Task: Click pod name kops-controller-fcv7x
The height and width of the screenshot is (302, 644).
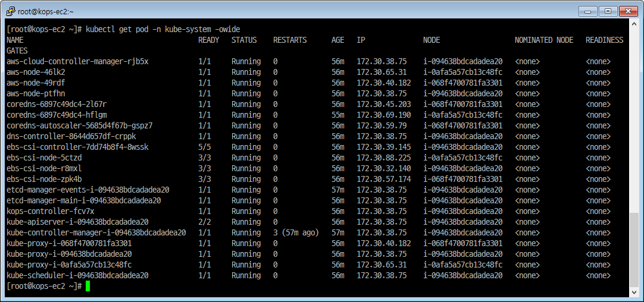Action: 51,211
